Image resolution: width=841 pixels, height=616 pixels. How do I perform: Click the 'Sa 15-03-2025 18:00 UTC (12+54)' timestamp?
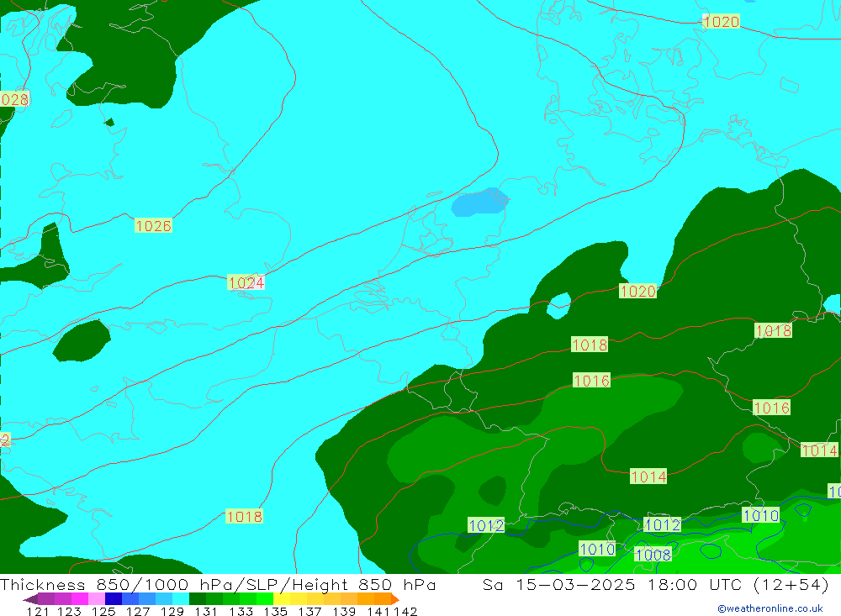point(656,584)
